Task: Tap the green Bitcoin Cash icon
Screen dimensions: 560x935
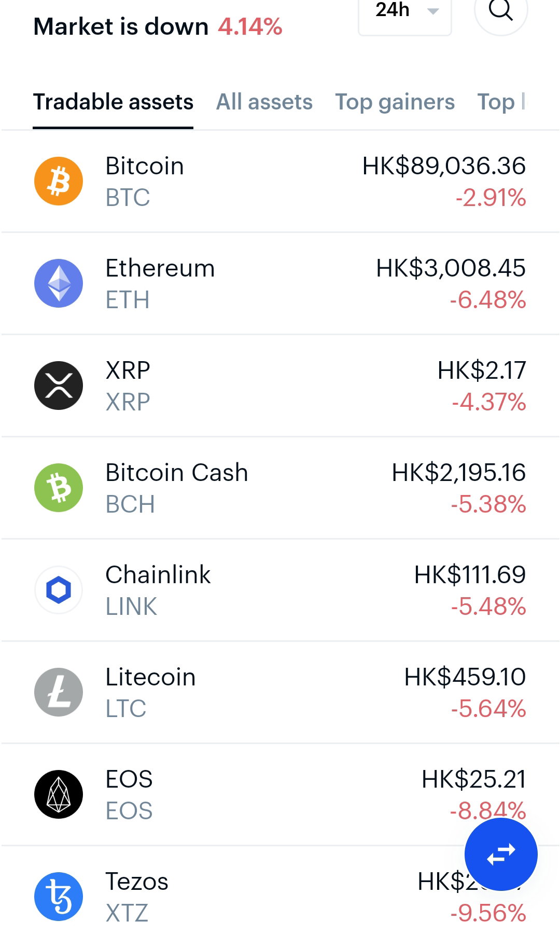Action: click(59, 488)
